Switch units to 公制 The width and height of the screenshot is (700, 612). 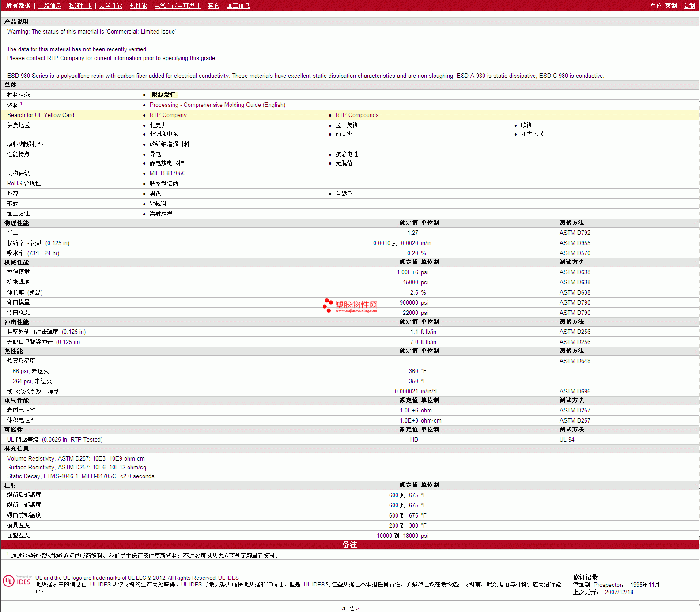point(689,5)
